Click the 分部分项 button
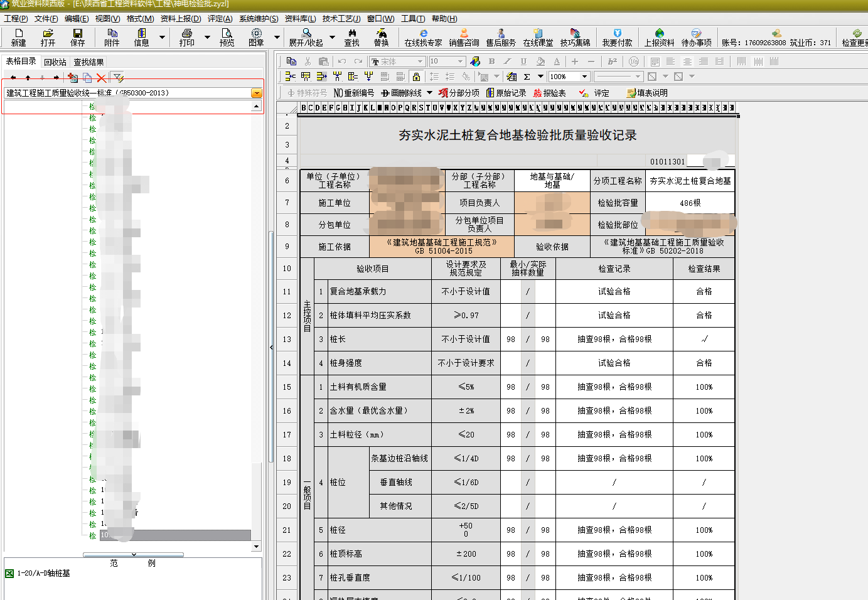The width and height of the screenshot is (868, 600). pos(459,93)
